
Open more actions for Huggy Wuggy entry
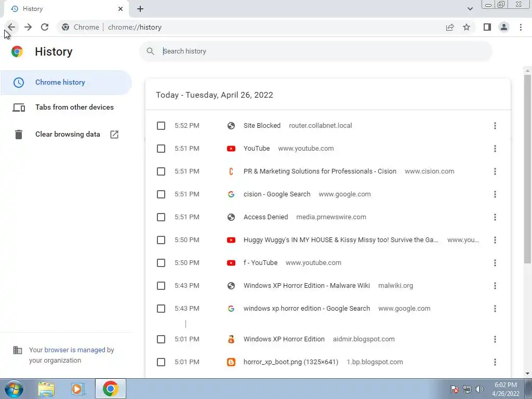tap(495, 240)
